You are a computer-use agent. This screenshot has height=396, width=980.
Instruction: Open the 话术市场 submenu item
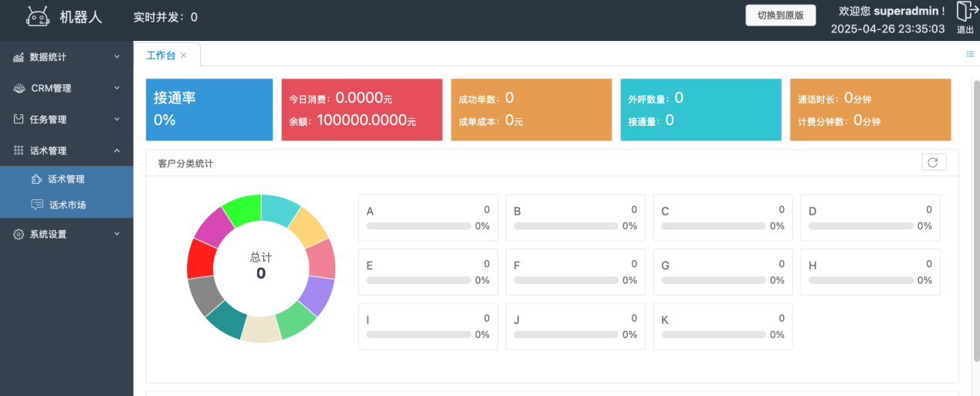[67, 205]
